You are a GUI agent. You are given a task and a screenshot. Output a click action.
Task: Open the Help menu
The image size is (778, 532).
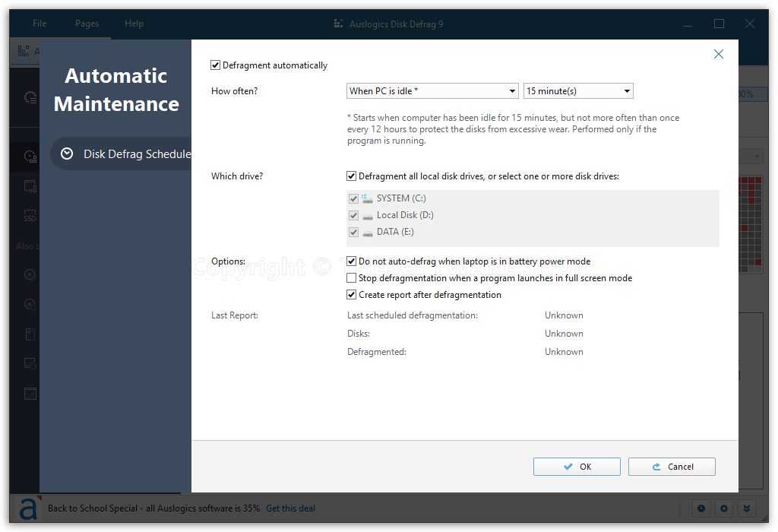tap(134, 24)
